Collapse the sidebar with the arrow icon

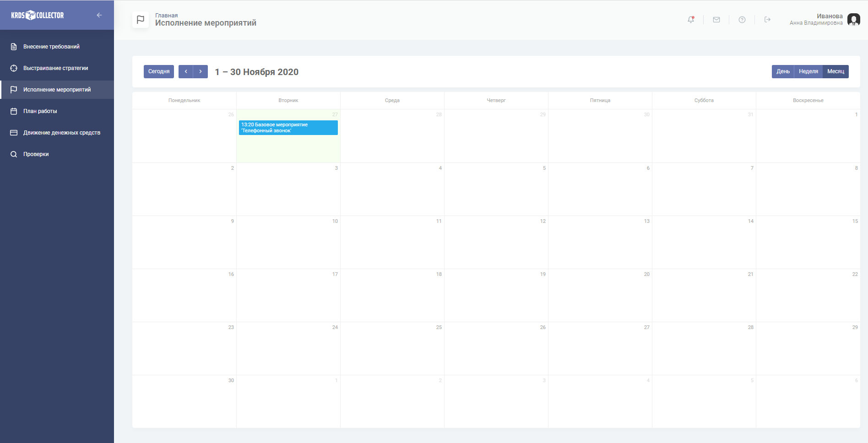99,15
